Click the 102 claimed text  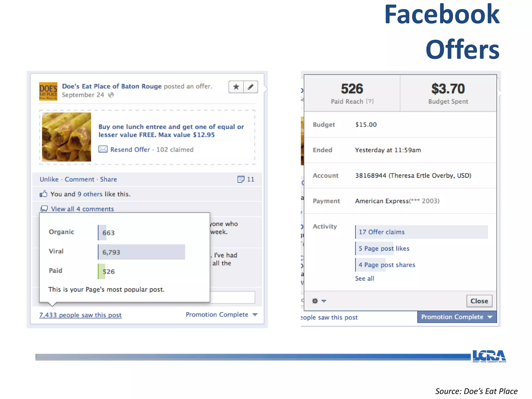(175, 150)
